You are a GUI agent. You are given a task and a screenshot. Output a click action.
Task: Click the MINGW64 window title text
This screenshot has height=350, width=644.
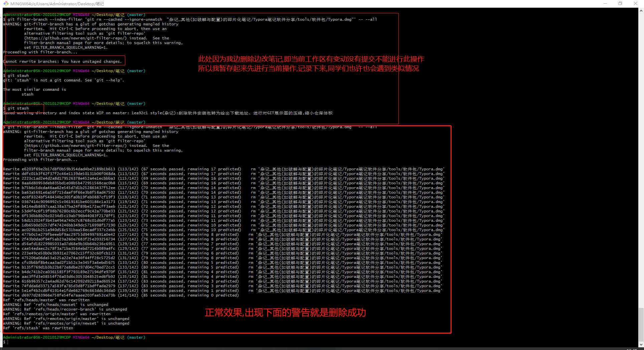pos(57,4)
